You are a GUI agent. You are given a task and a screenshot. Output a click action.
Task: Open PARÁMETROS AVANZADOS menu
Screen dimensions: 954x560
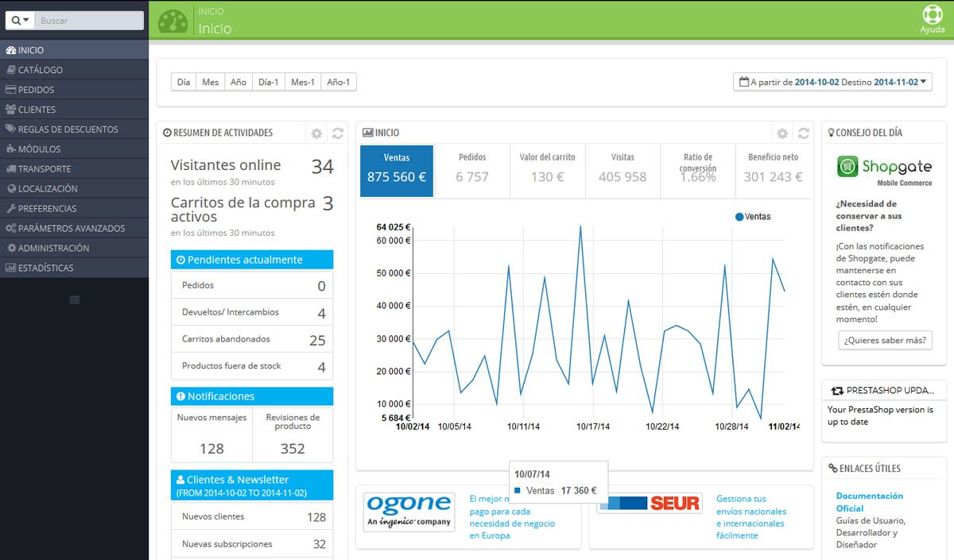74,229
